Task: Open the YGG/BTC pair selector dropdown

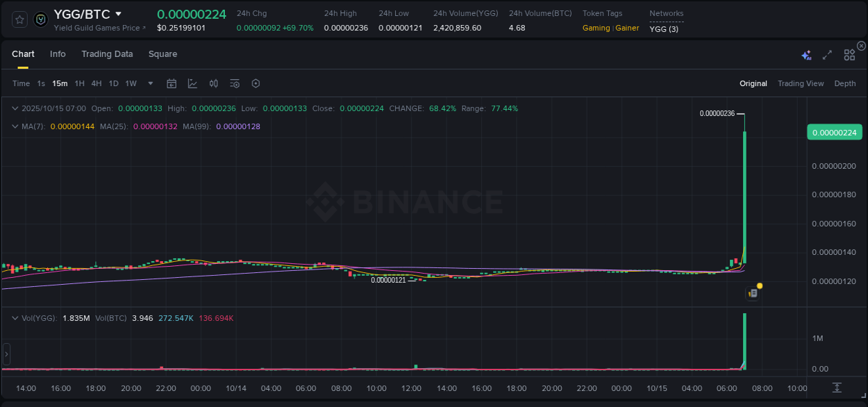Action: tap(118, 13)
